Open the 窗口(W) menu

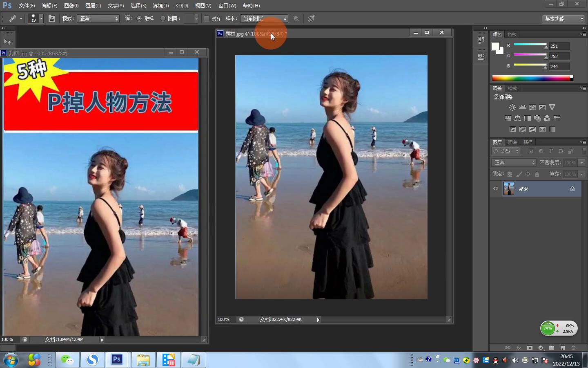click(x=227, y=6)
